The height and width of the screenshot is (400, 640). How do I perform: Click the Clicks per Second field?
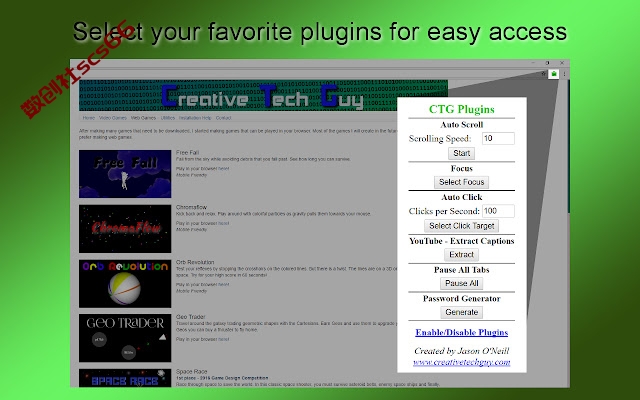[x=498, y=211]
